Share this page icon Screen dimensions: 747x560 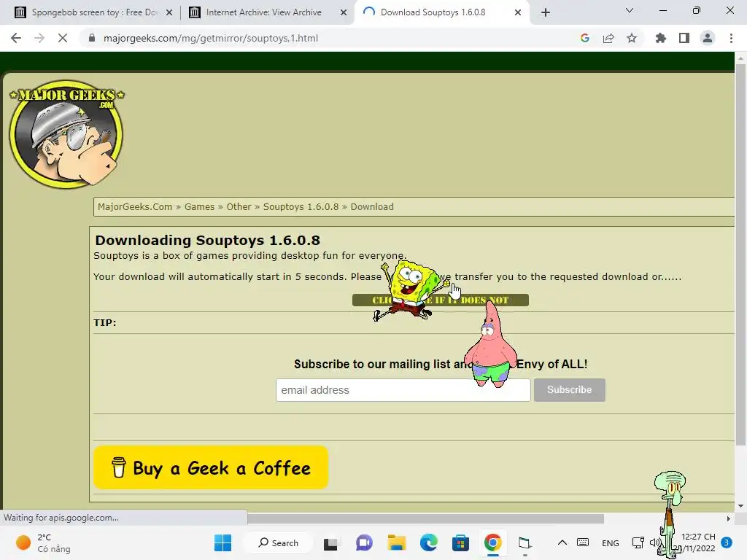coord(608,38)
